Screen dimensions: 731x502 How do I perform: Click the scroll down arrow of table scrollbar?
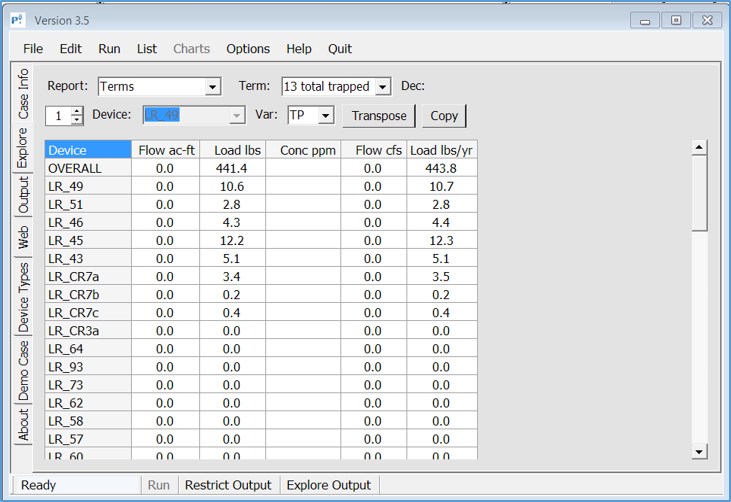point(700,451)
